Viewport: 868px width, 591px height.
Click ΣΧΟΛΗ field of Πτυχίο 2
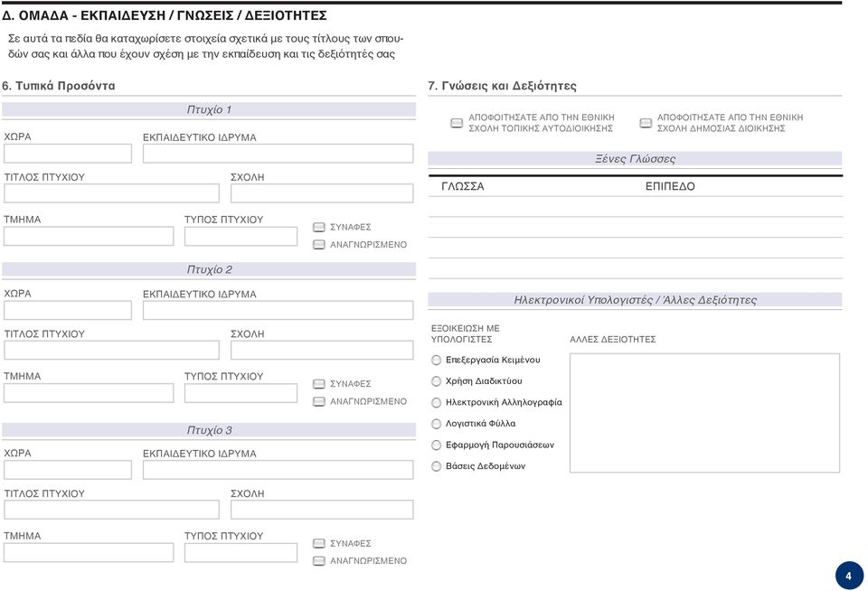tap(322, 351)
